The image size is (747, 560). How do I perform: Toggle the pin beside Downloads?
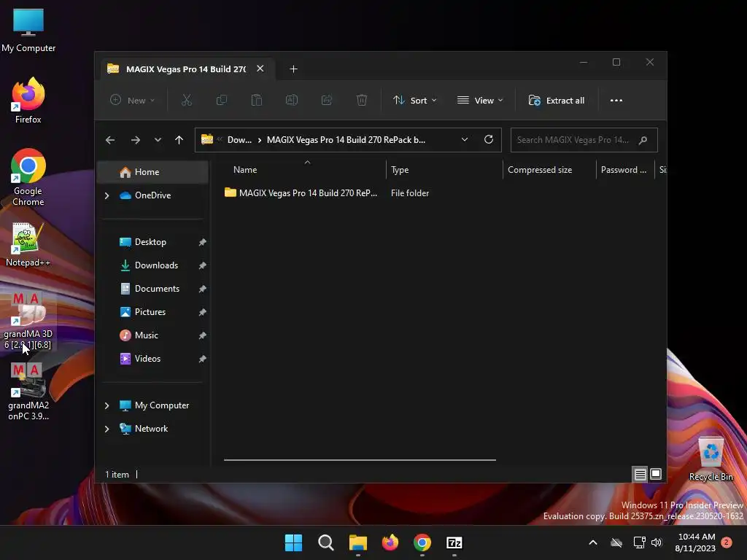pyautogui.click(x=203, y=265)
